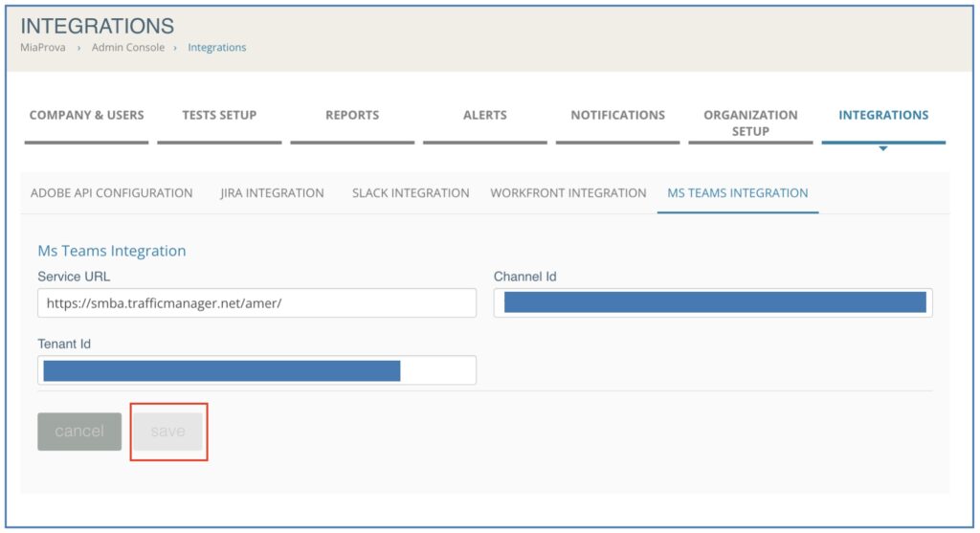Viewport: 980px width, 533px height.
Task: Click the arrow indicator under Integrations tab
Action: click(x=883, y=148)
